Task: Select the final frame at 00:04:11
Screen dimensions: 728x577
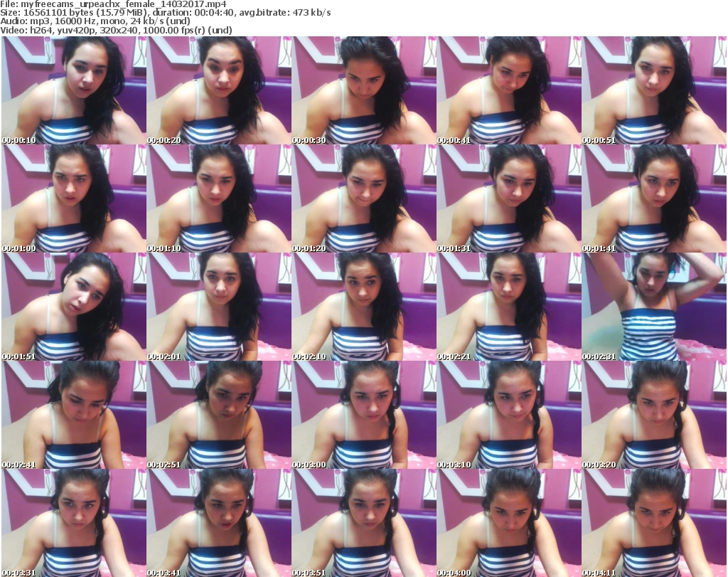Action: coord(654,523)
